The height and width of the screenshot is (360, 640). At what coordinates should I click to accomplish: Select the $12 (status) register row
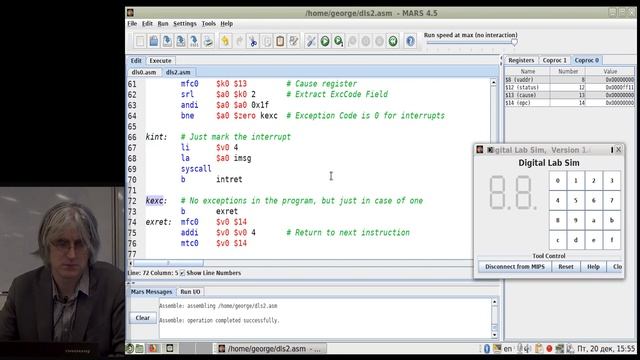click(569, 87)
